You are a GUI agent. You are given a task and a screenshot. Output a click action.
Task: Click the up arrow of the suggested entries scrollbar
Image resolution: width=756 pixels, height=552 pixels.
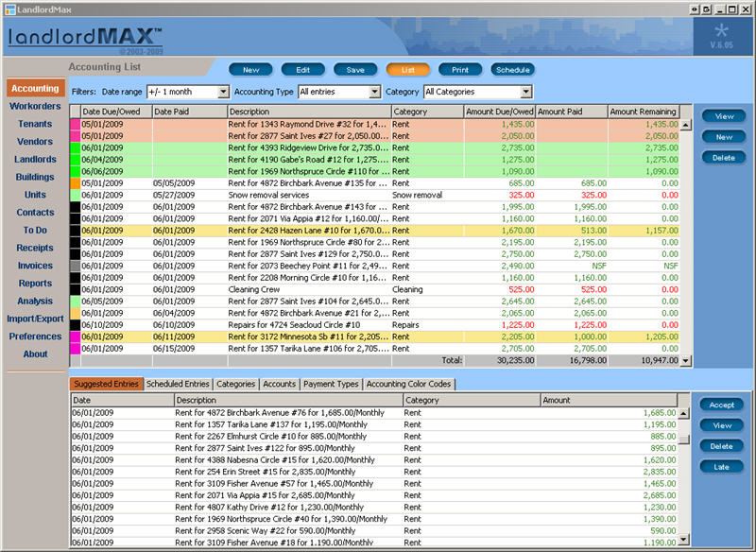pyautogui.click(x=683, y=413)
